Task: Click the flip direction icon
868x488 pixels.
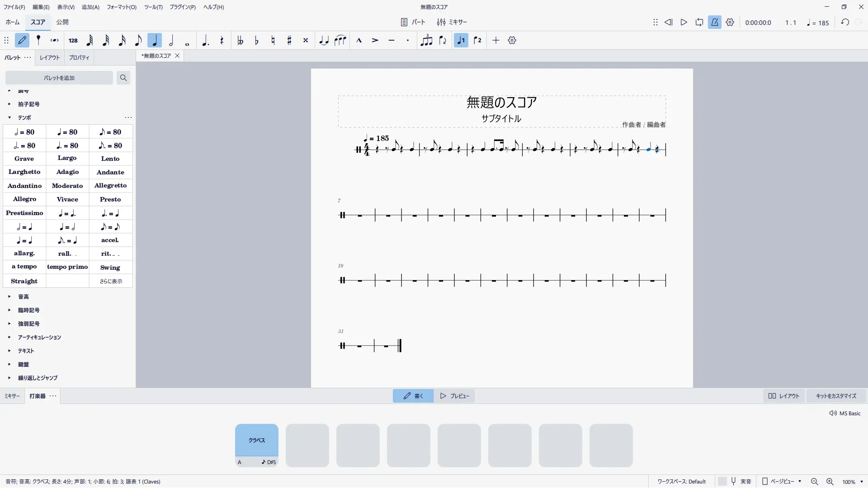Action: coord(443,41)
